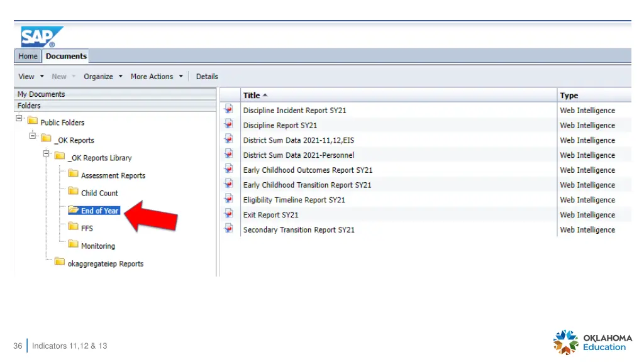This screenshot has height=362, width=644.
Task: Open the FFS folder icon
Action: tap(73, 226)
